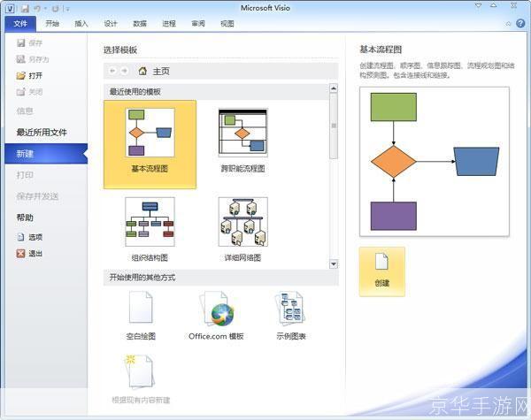
Task: Select 最近所用文件 in left panel
Action: (42, 133)
